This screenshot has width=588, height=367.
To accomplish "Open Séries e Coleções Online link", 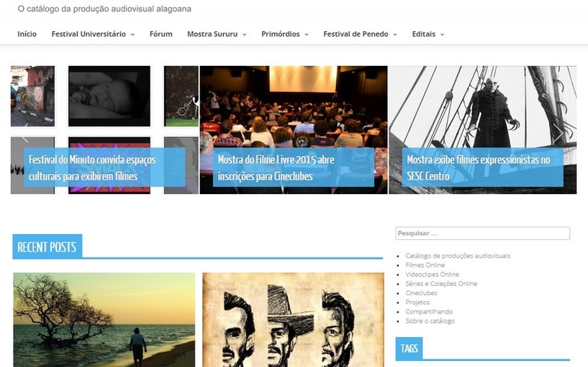I will (441, 284).
